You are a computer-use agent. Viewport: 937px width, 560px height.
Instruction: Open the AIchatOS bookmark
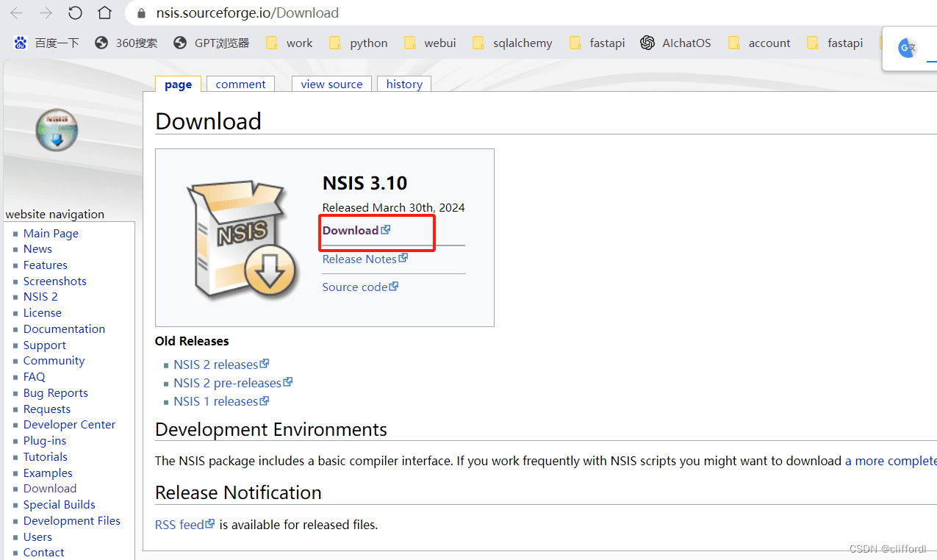(x=675, y=43)
